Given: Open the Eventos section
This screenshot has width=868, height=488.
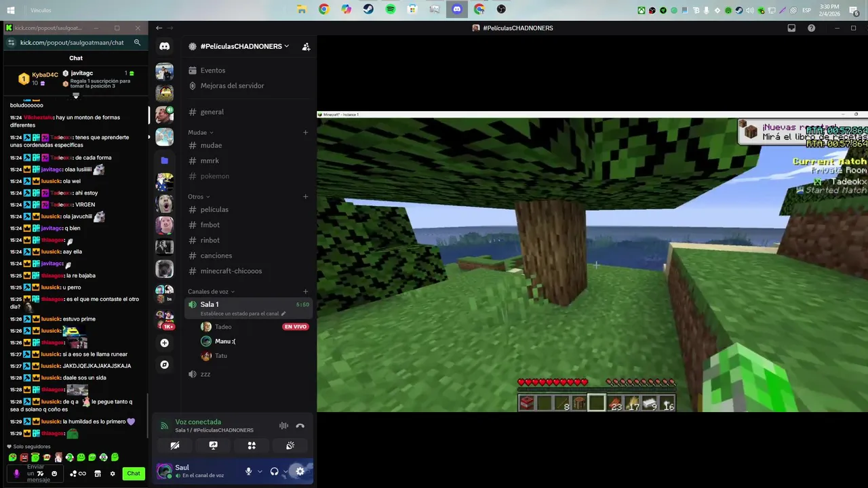Looking at the screenshot, I should [248, 70].
